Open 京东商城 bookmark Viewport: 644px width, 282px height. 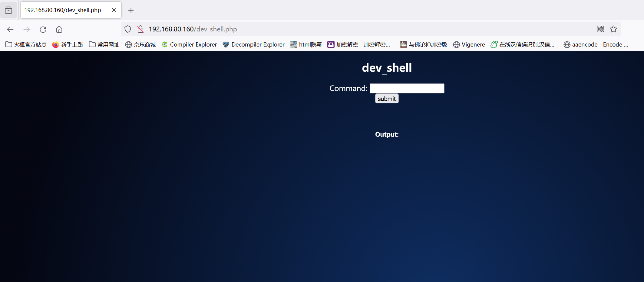[x=140, y=45]
